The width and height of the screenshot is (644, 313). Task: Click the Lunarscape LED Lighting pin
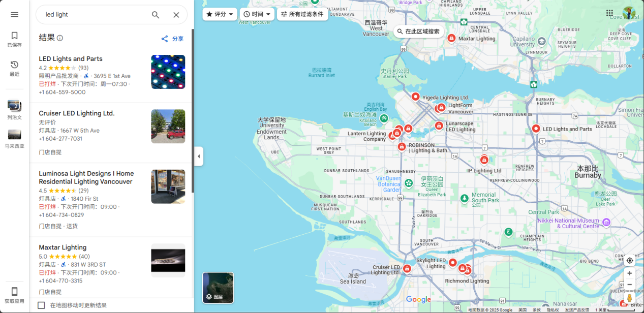439,126
